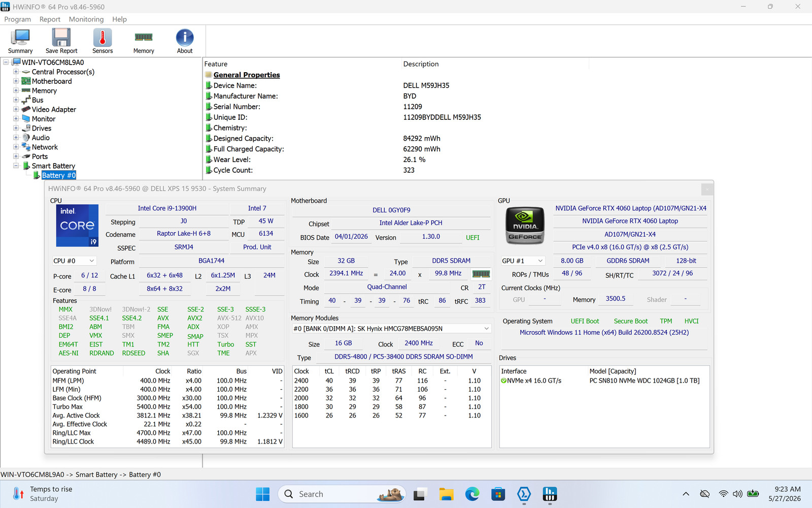Image resolution: width=812 pixels, height=508 pixels.
Task: Select Monitor in the device tree
Action: pos(44,119)
